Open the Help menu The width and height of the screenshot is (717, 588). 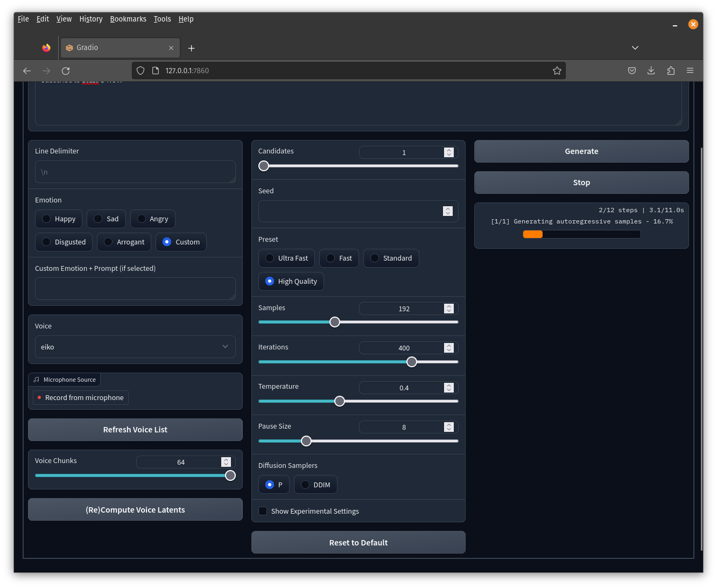[186, 19]
